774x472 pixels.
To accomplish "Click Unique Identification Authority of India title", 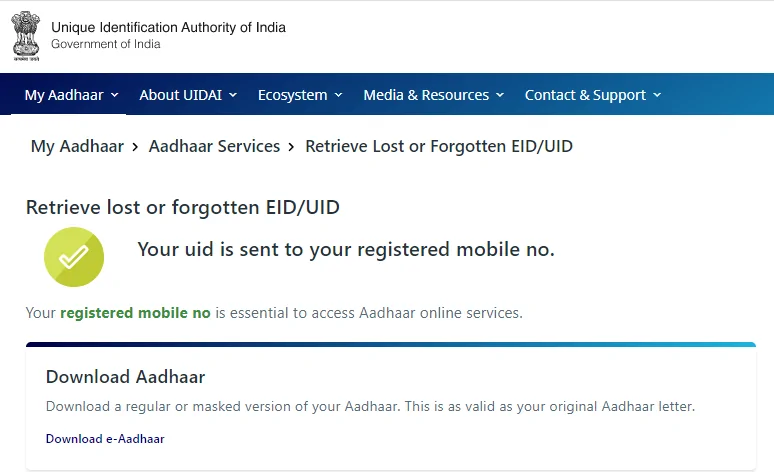I will click(168, 27).
